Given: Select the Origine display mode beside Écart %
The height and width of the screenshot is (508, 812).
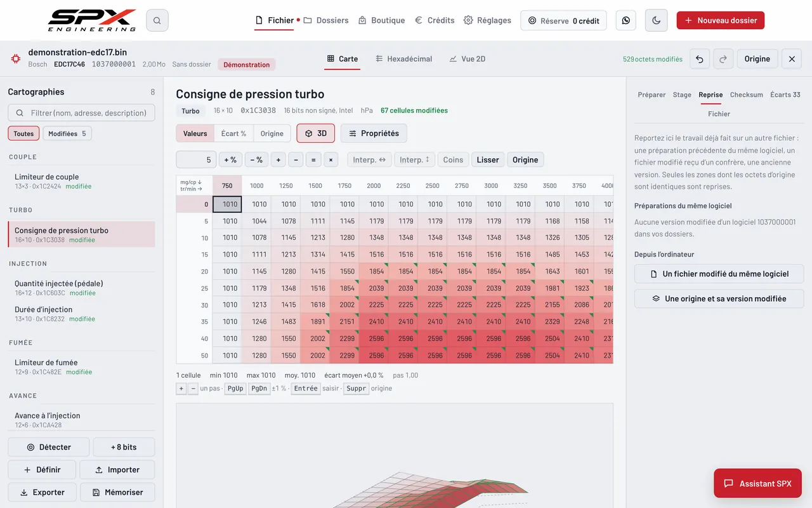Looking at the screenshot, I should click(272, 133).
